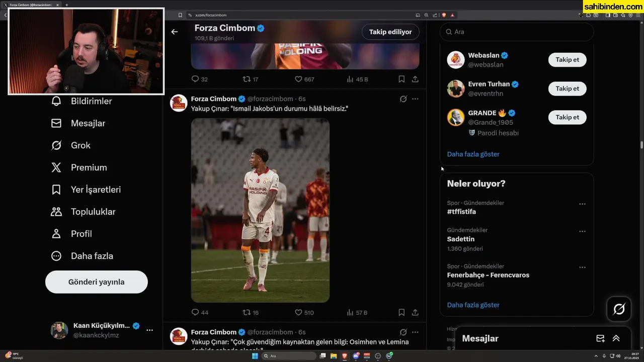Open Brave browser from taskbar
The image size is (644, 362).
tap(345, 356)
